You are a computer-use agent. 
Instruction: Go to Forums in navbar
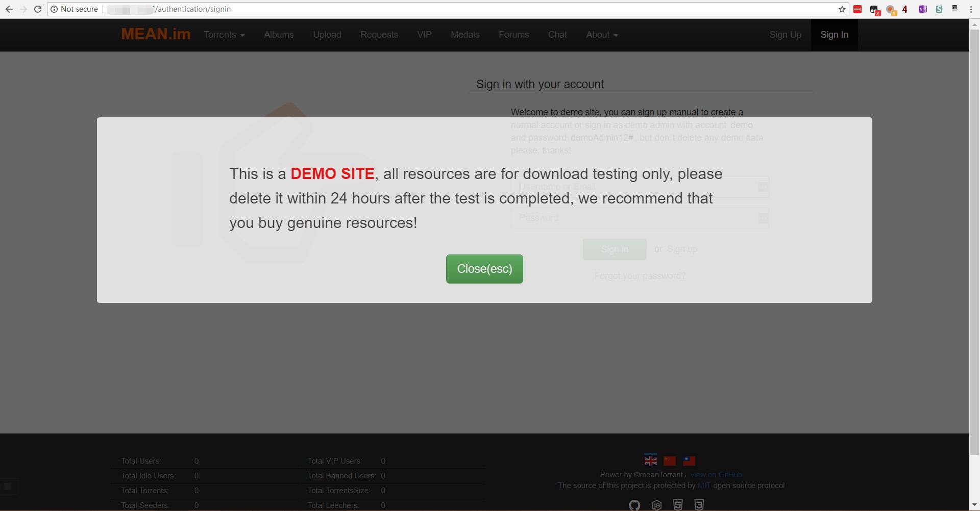[514, 35]
